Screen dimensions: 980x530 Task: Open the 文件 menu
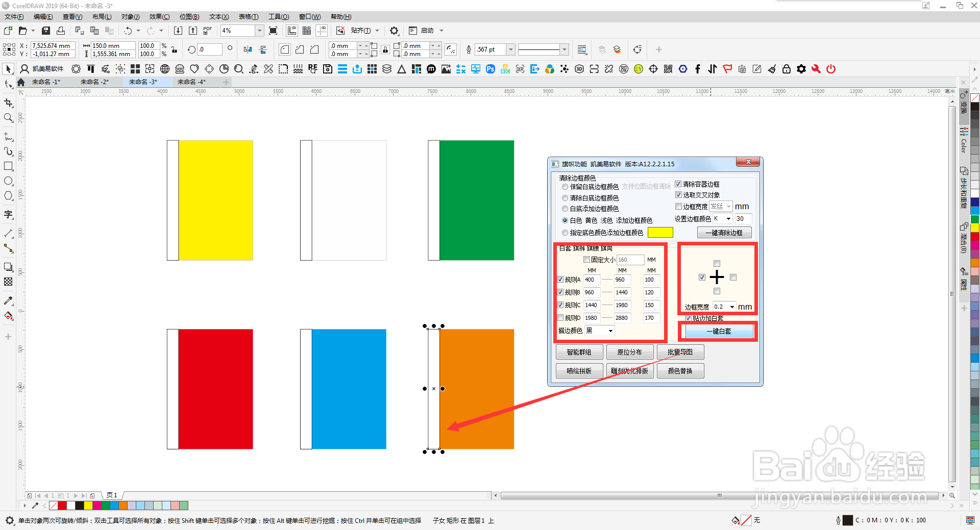click(14, 17)
